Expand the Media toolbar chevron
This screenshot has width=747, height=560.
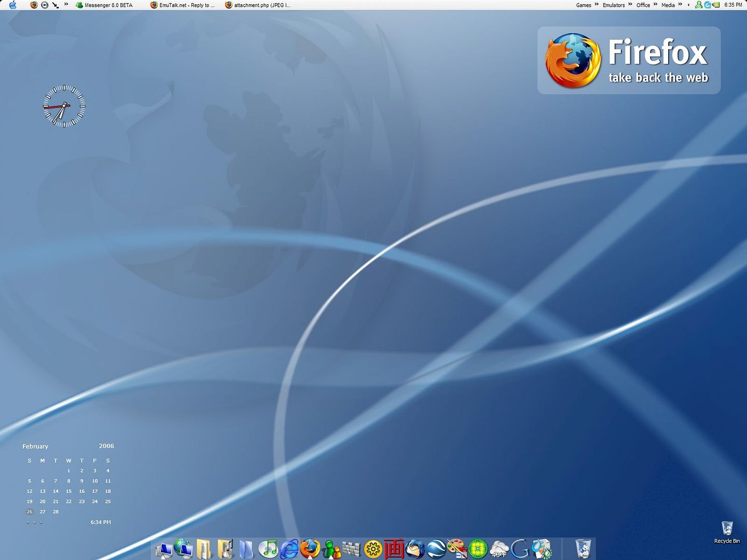[x=680, y=4]
